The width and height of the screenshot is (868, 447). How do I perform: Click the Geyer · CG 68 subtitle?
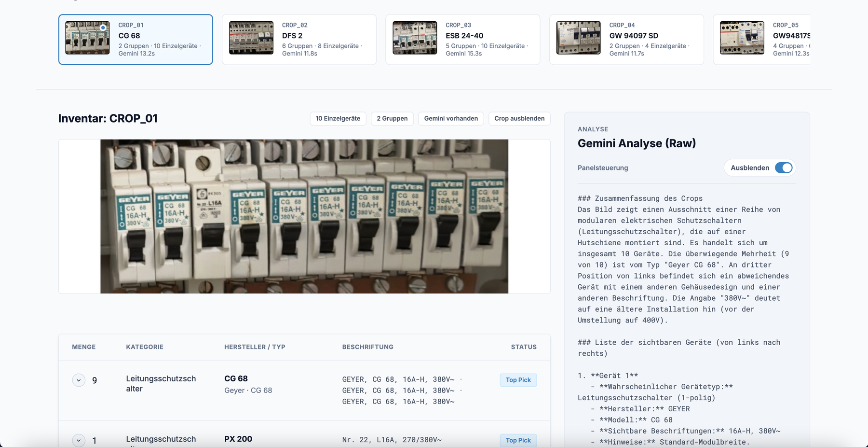pos(248,390)
